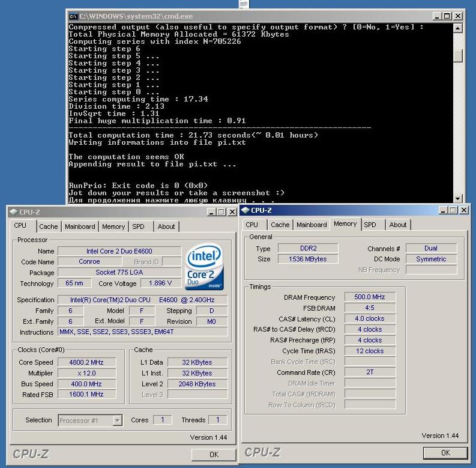
Task: Click the processor Name field Intel Core 2 Duo E4600
Action: click(119, 251)
